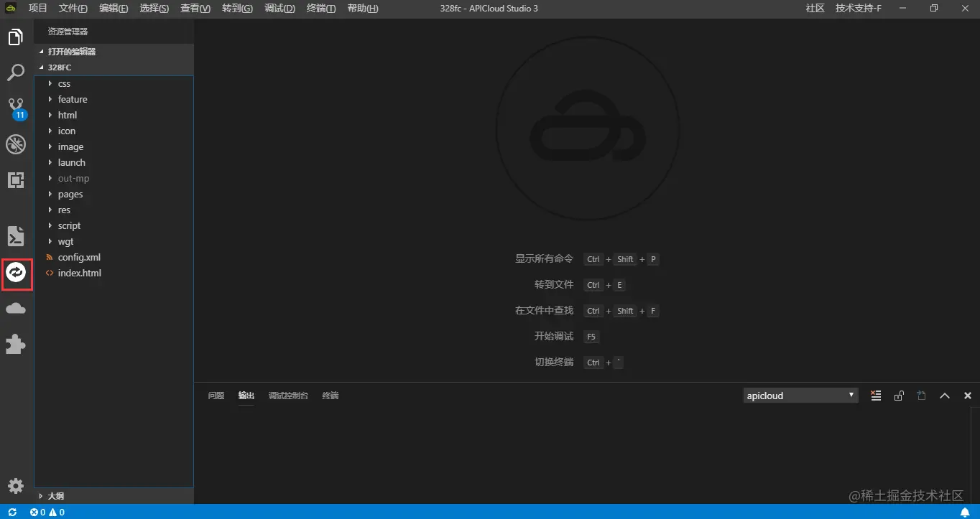Expand the 大纲 outline section
This screenshot has height=519, width=980.
point(114,496)
